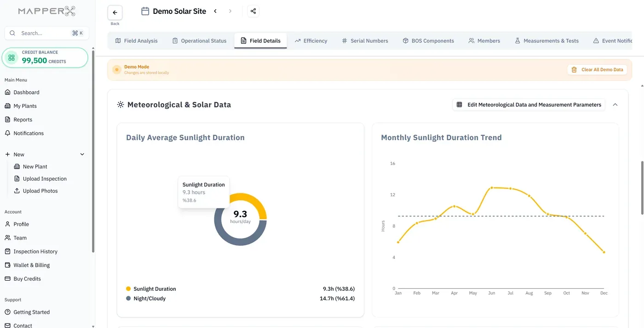Switch to Measurements & Tests tab
This screenshot has width=644, height=328.
(x=546, y=41)
